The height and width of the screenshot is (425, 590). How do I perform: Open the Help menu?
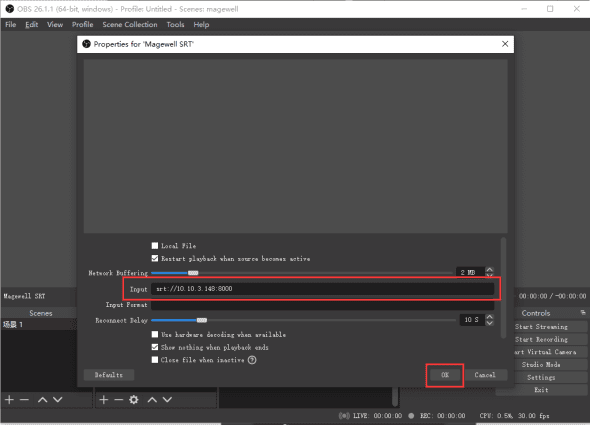201,24
